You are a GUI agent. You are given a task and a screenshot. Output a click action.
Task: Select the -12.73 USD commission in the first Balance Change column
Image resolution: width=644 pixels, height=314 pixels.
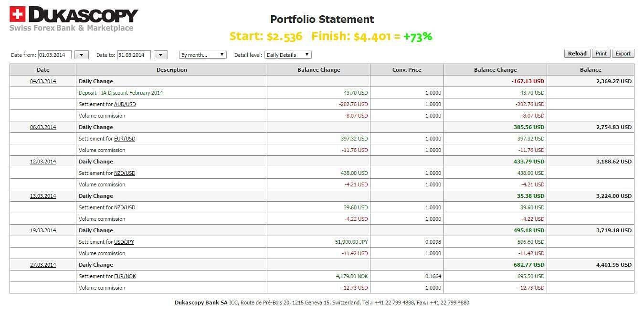tap(319, 288)
